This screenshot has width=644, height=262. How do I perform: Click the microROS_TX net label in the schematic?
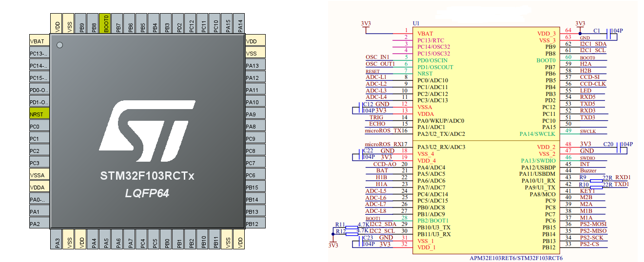click(x=383, y=131)
